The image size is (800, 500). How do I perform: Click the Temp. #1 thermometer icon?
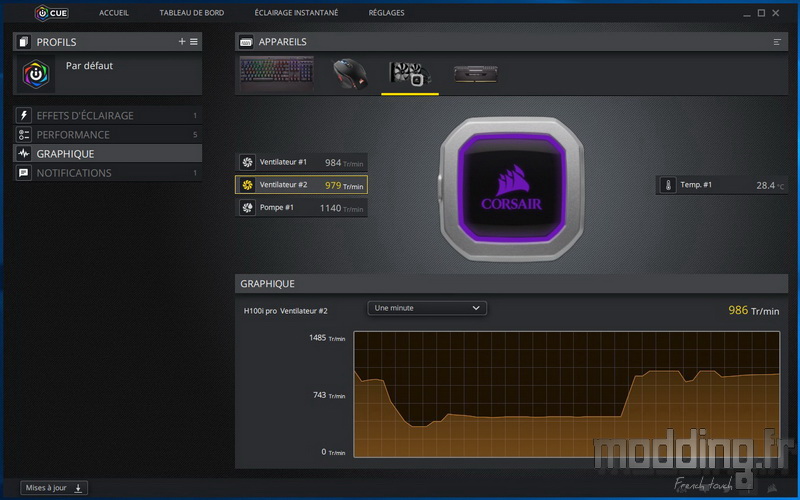pyautogui.click(x=668, y=185)
